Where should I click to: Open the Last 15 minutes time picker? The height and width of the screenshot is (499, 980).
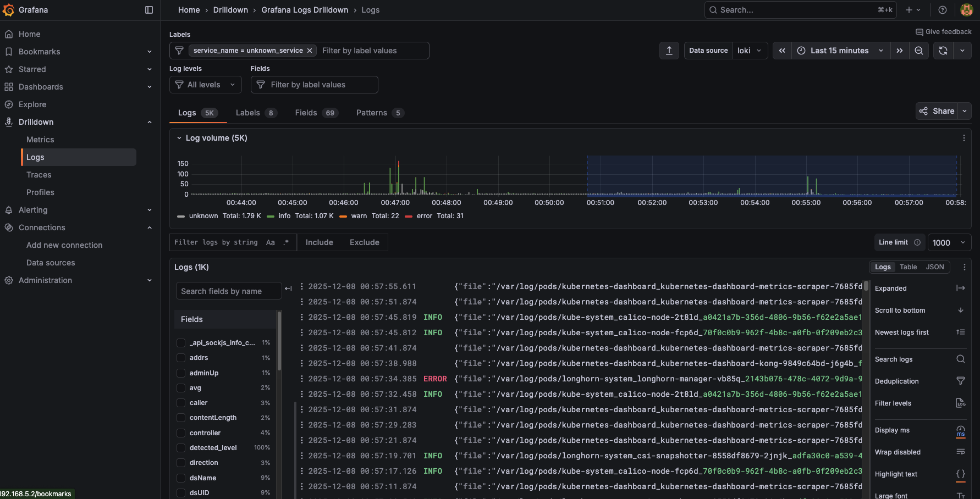click(840, 51)
